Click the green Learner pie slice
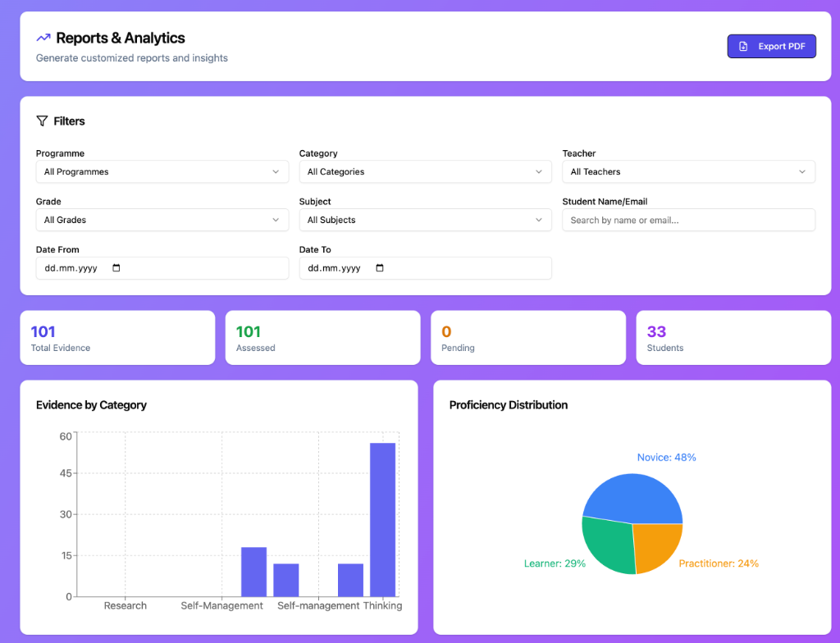Image resolution: width=840 pixels, height=643 pixels. 608,544
